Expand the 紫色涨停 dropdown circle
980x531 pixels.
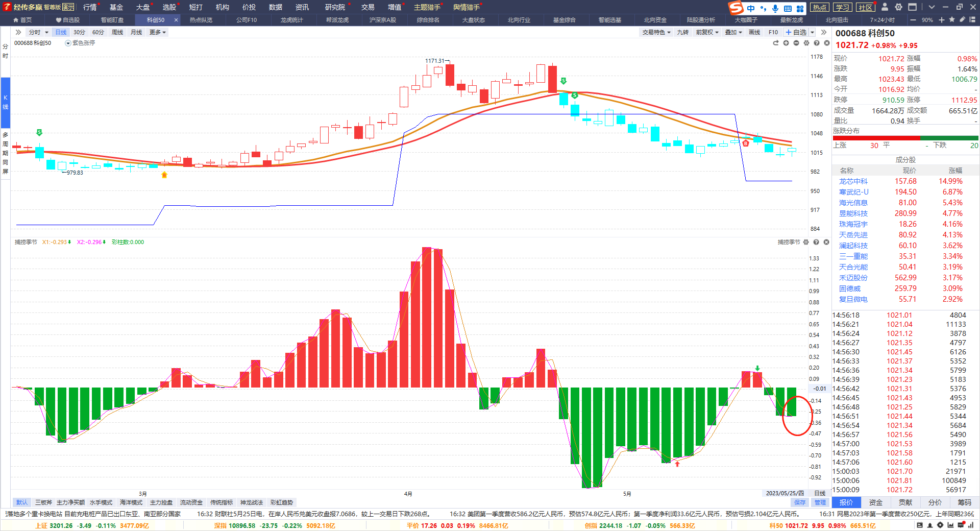tap(68, 43)
